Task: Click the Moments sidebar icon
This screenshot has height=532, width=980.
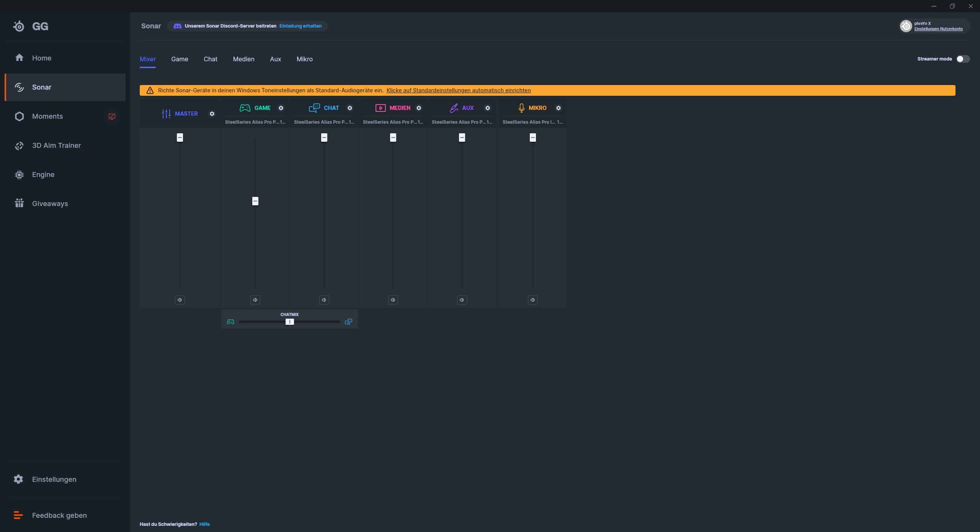Action: point(19,116)
